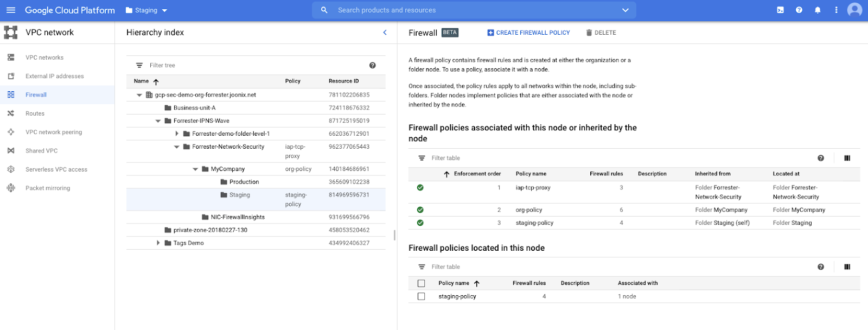This screenshot has width=868, height=330.
Task: Toggle the select-all policies checkbox
Action: 422,283
